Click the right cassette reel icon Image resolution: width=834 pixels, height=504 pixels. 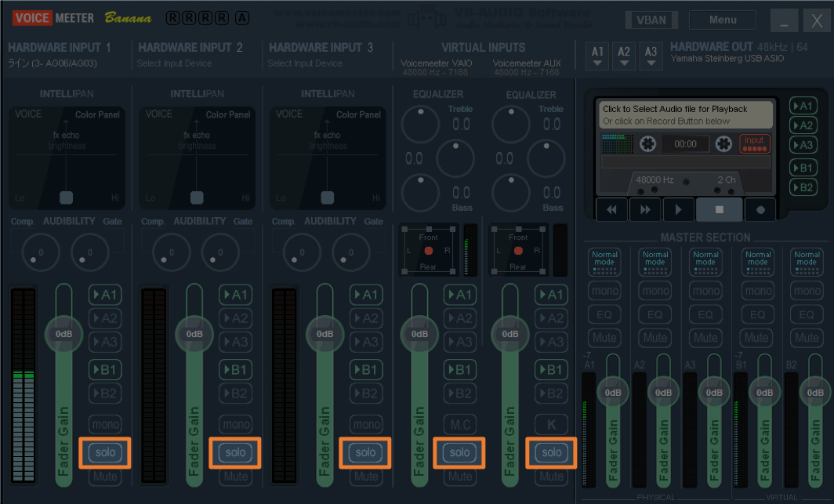point(723,143)
